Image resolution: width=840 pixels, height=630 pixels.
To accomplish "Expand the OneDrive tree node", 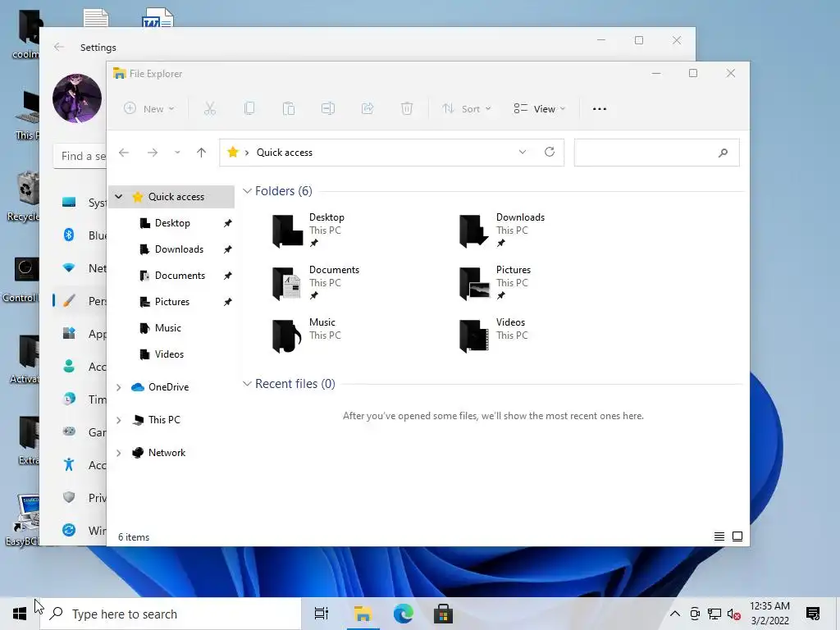I will [119, 387].
